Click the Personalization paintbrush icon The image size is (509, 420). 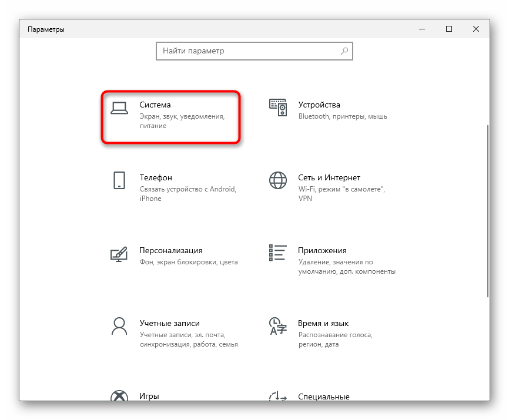click(x=119, y=254)
